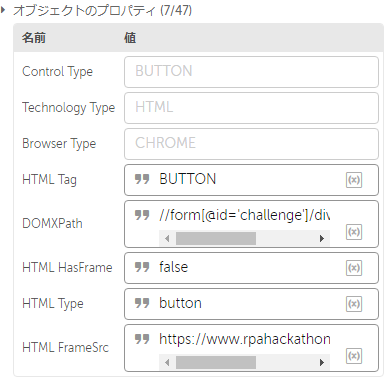Click variable icon in HTML FrameSrc field
The width and height of the screenshot is (389, 382).
click(x=354, y=356)
